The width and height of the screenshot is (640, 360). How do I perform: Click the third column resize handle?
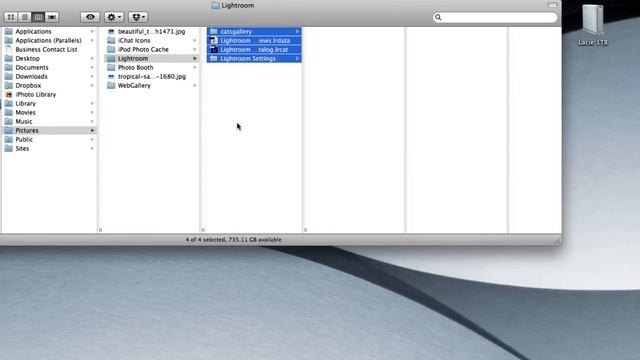[305, 230]
